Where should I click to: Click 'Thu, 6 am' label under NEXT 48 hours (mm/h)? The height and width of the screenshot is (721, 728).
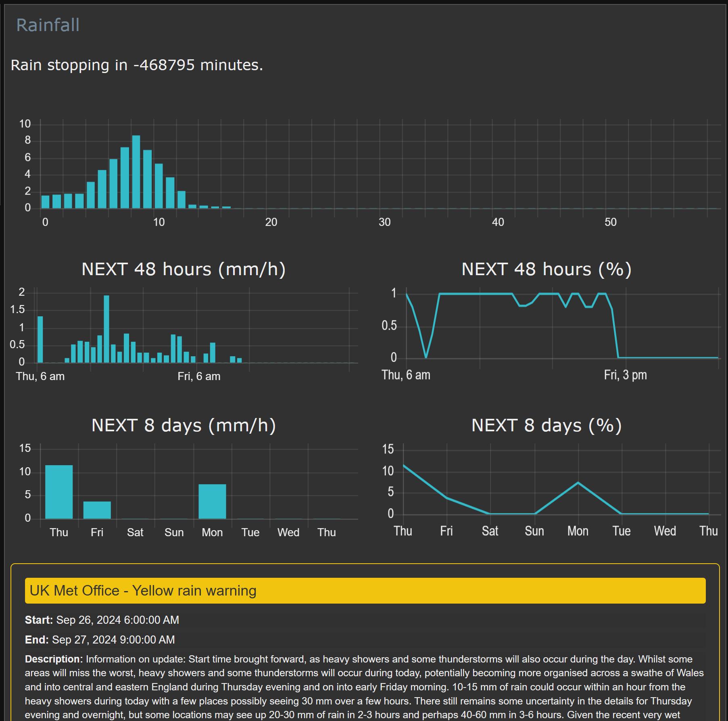tap(40, 376)
